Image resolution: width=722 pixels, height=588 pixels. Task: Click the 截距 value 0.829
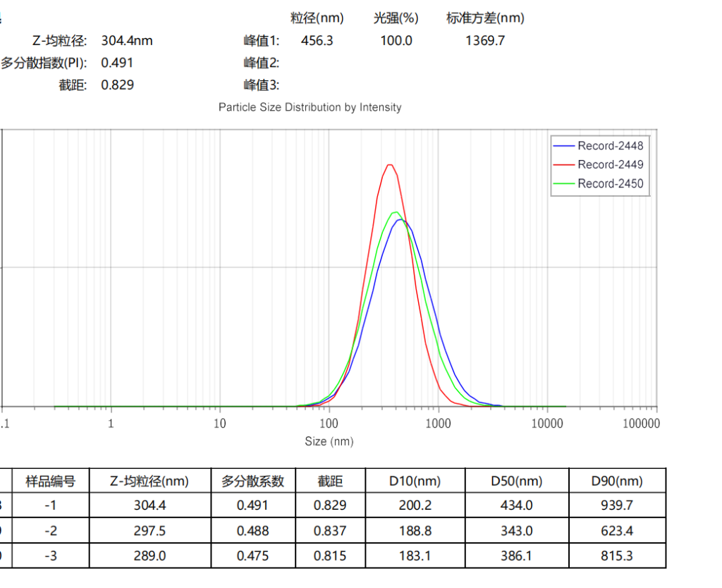pos(118,85)
